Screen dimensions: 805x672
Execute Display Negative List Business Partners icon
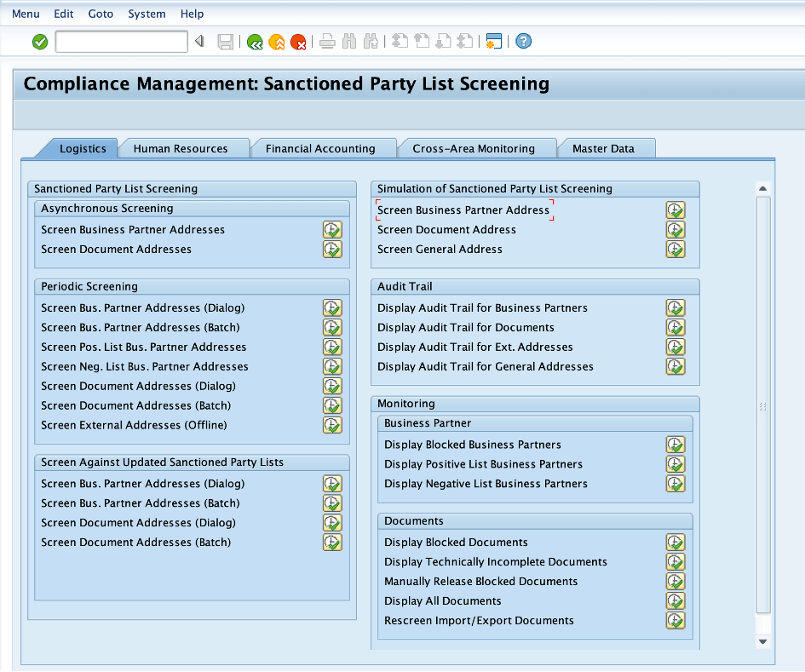(x=676, y=484)
